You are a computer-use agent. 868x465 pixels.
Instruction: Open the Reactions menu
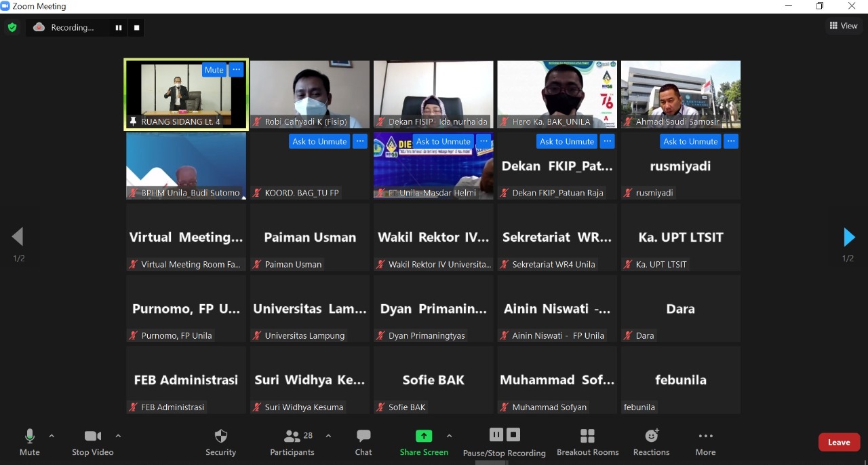[x=651, y=442]
